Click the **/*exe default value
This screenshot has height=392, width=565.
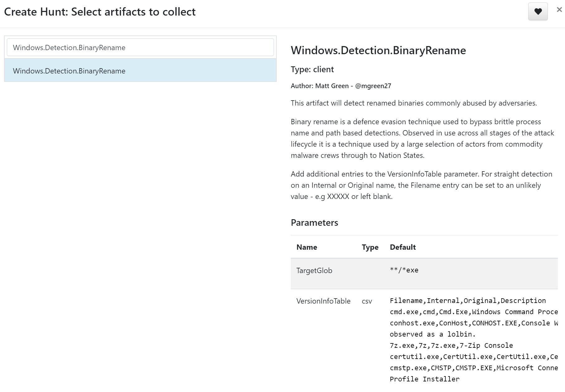tap(404, 270)
